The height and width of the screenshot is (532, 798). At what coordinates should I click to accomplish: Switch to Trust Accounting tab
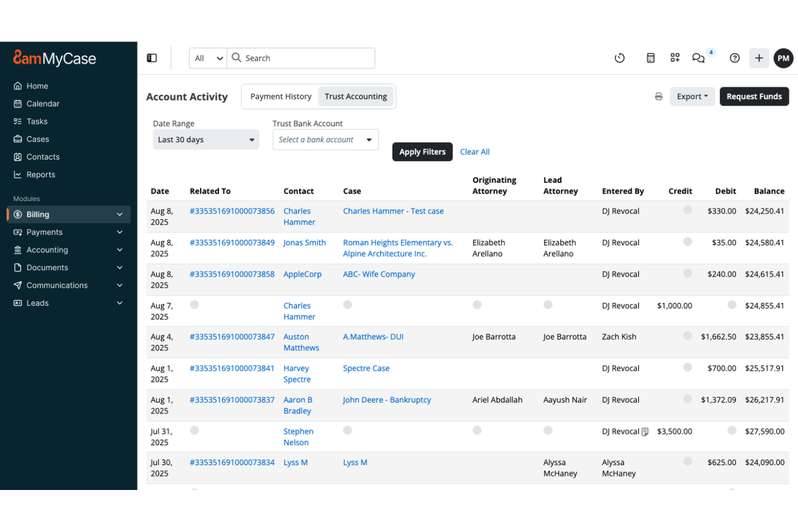pyautogui.click(x=356, y=96)
